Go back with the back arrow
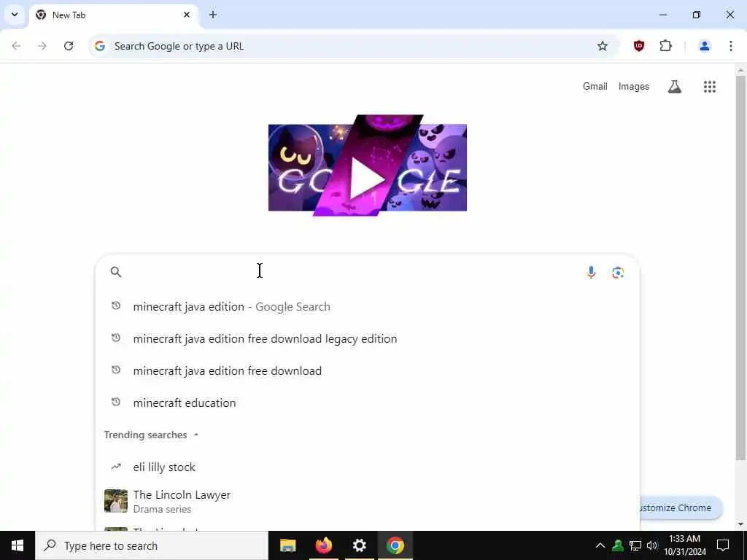The image size is (747, 560). click(x=16, y=46)
